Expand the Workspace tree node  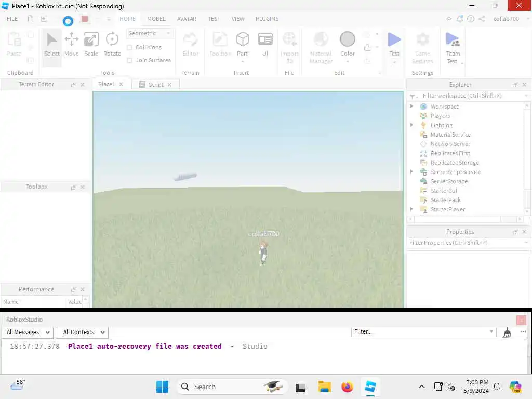pyautogui.click(x=411, y=106)
